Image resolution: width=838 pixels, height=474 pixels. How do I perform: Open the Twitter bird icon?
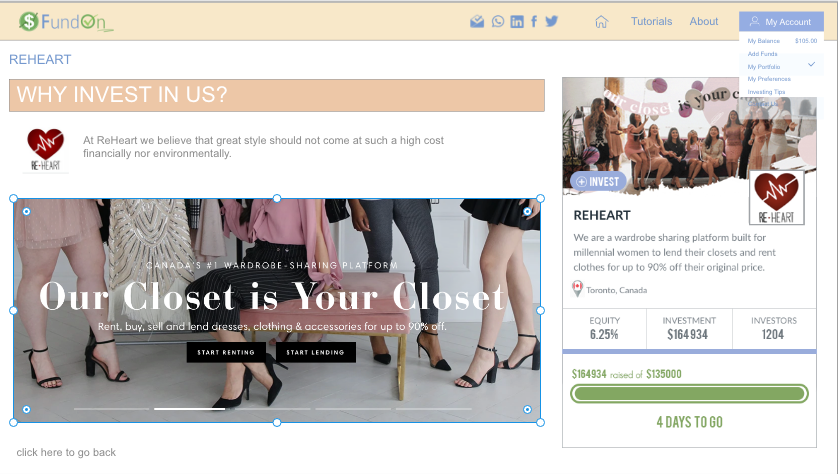tap(552, 21)
